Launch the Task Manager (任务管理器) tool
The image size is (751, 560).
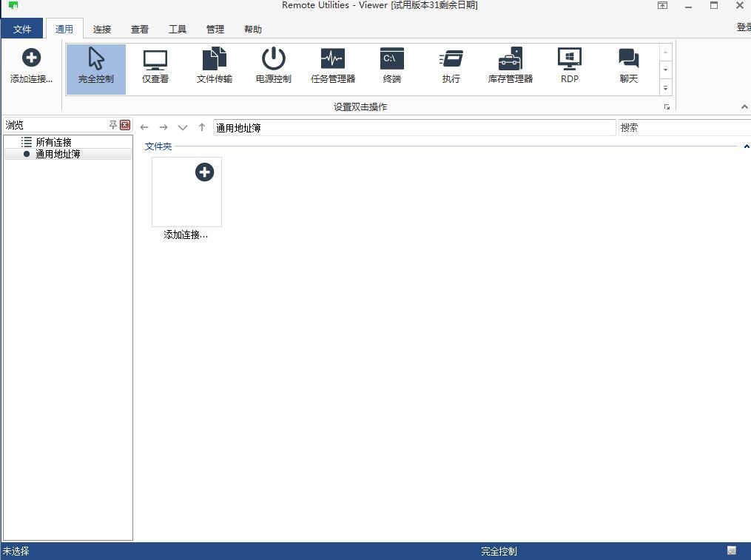coord(331,67)
